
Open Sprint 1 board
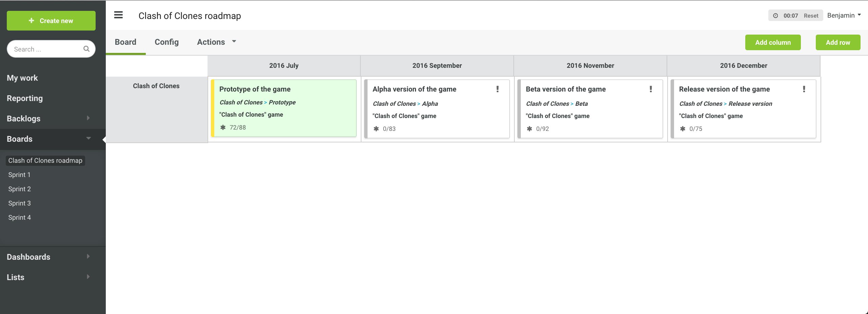tap(19, 175)
